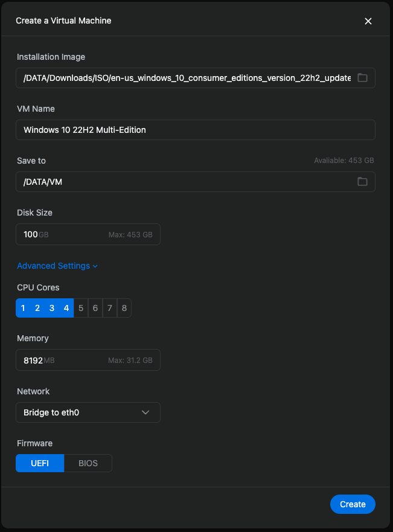Open folder picker for Save to path

tap(362, 182)
